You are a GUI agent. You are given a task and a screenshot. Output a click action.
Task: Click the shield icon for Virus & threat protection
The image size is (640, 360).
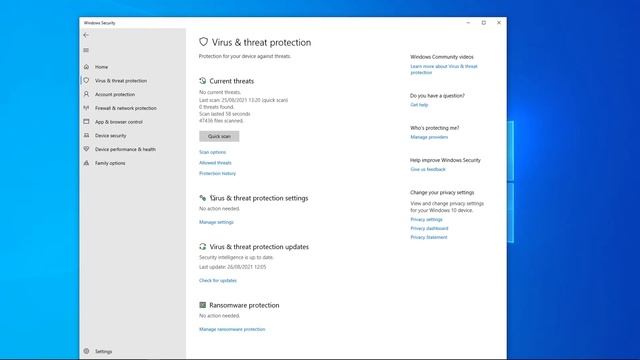[86, 80]
